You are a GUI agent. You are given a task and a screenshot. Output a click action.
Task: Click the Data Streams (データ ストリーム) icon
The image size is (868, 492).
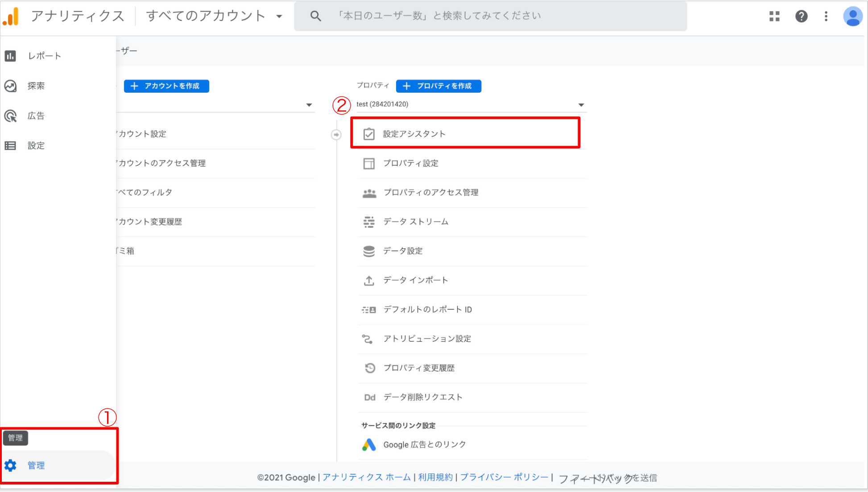[x=369, y=221]
